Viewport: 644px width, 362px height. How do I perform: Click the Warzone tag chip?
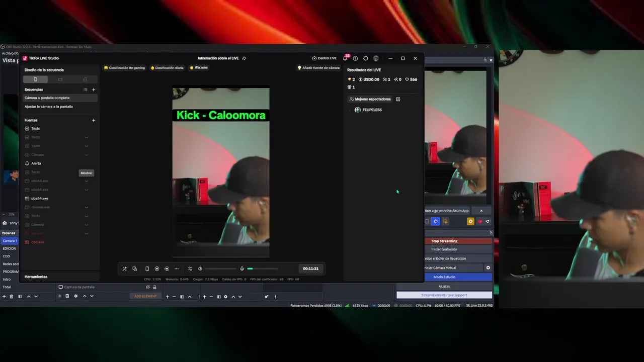pos(199,68)
